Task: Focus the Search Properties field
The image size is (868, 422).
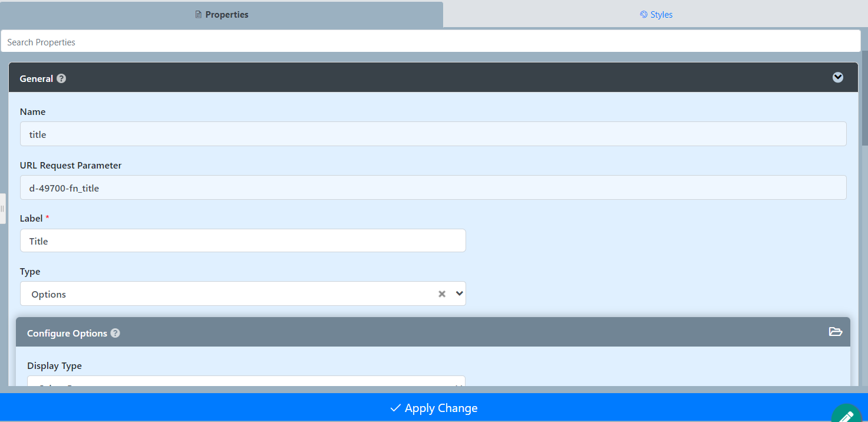Action: click(431, 42)
